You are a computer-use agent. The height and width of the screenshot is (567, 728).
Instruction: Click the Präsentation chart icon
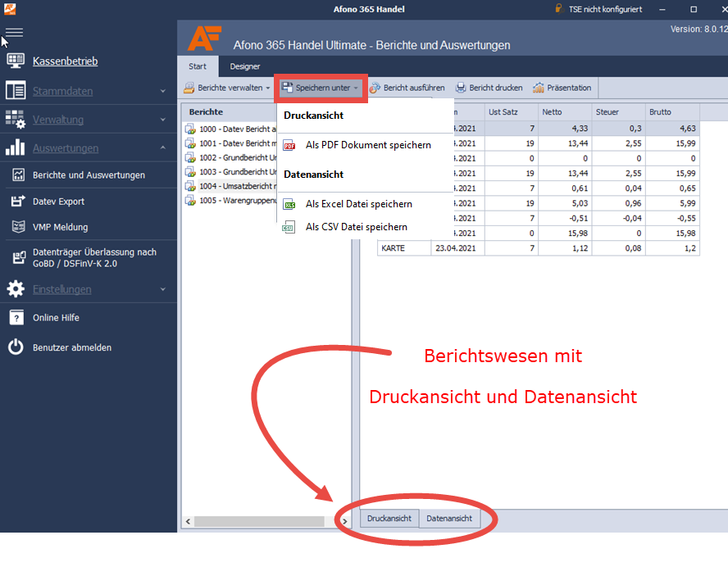point(538,88)
